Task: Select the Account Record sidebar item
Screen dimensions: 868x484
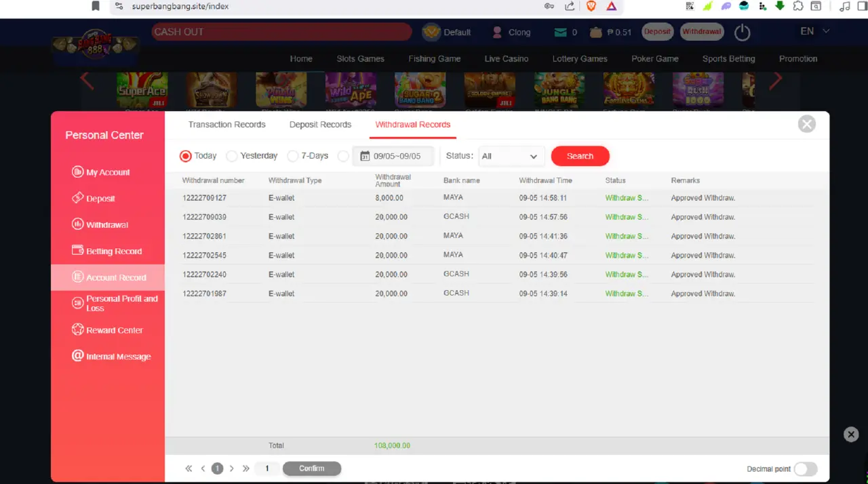Action: coord(107,277)
